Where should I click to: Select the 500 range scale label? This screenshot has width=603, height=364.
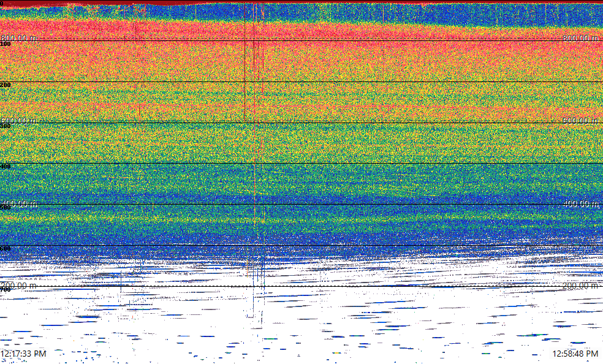tap(6, 208)
